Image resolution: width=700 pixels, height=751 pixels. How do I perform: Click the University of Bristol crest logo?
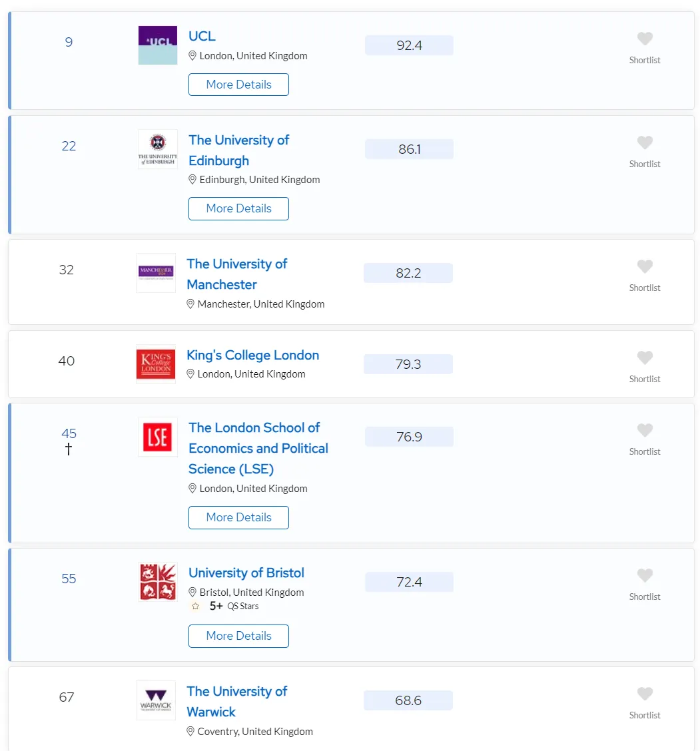coord(158,582)
